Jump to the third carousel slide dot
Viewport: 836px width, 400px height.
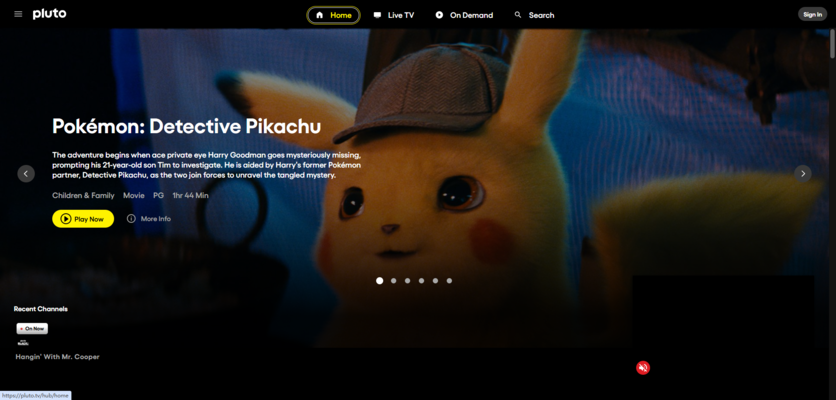(407, 281)
